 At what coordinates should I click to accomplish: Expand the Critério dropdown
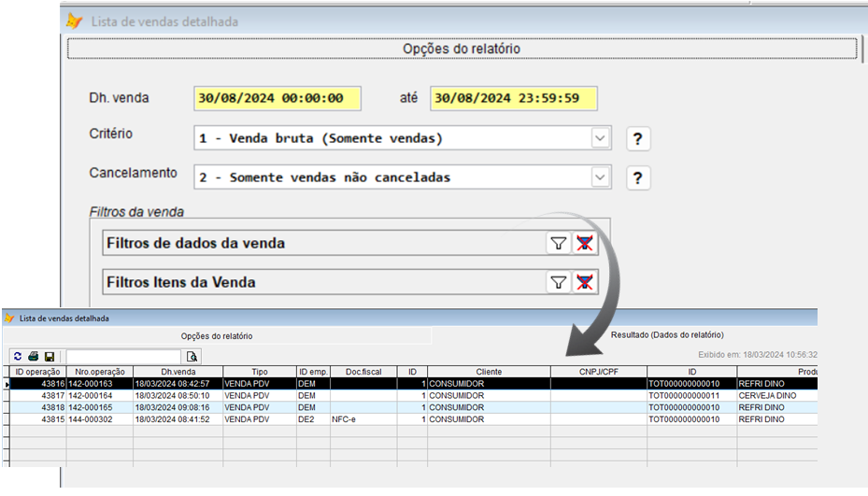tap(600, 138)
